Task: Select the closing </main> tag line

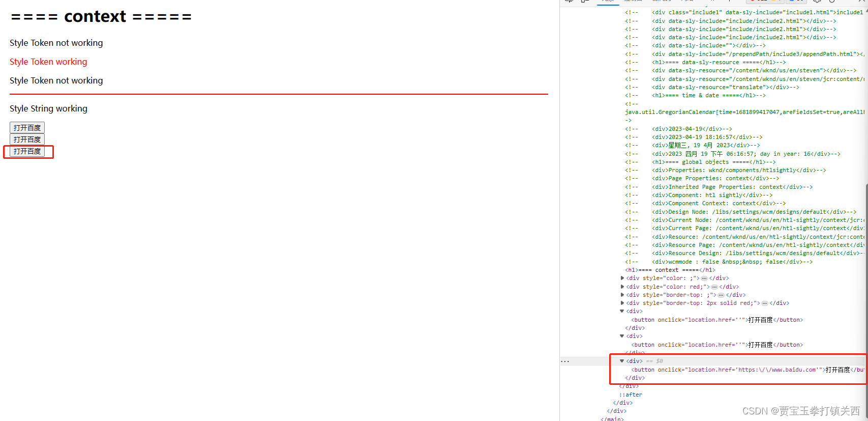Action: 612,419
